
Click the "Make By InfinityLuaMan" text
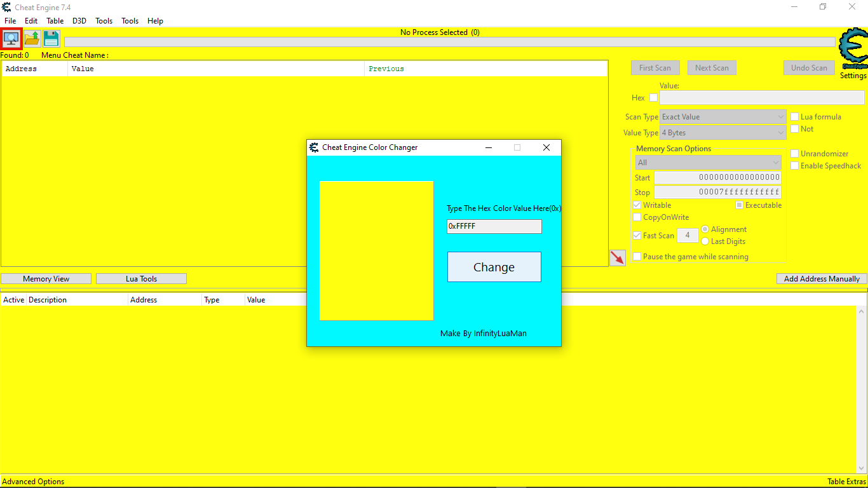pos(484,334)
